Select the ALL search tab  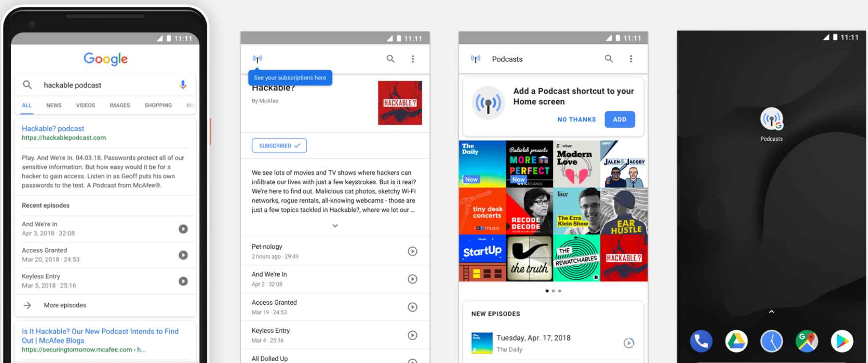27,105
